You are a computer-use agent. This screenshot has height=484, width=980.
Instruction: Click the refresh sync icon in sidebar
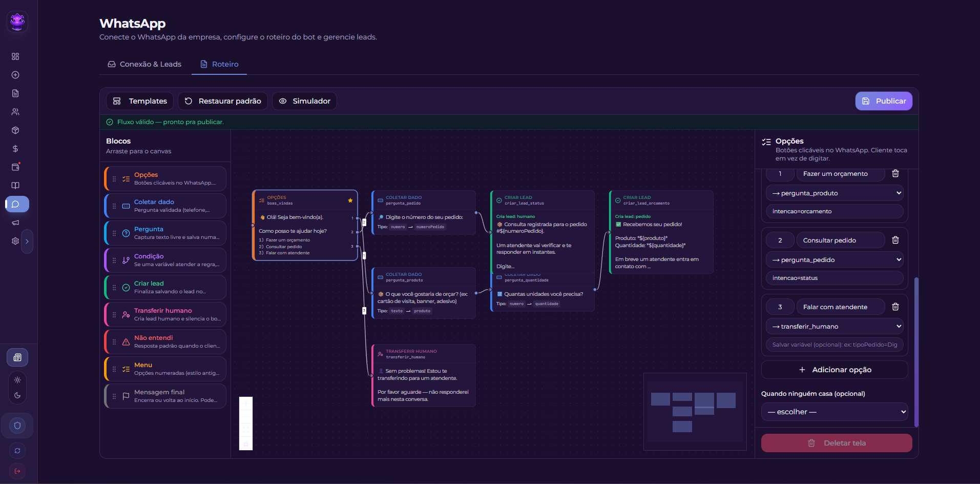coord(17,451)
